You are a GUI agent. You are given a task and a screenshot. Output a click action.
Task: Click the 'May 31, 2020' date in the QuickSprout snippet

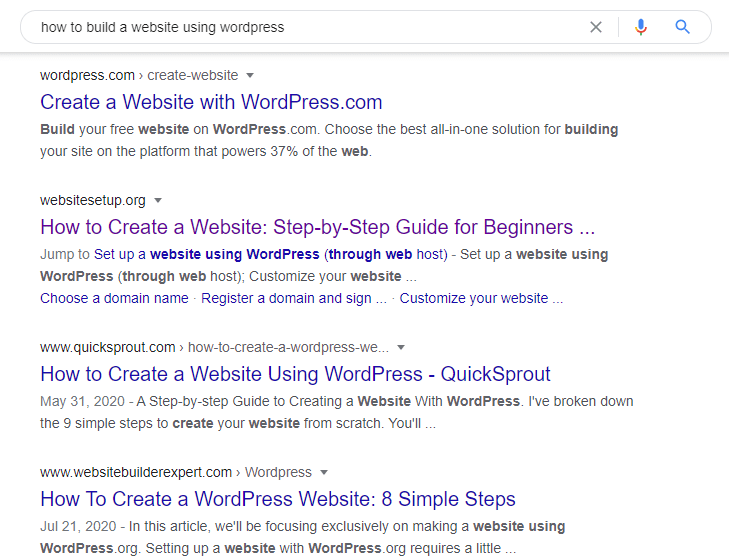[83, 401]
